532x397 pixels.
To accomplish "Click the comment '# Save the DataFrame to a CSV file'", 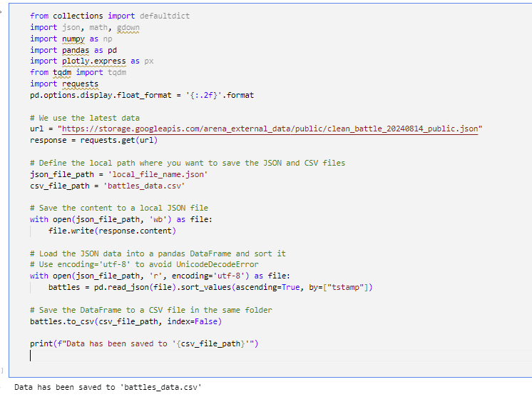I will tap(150, 310).
